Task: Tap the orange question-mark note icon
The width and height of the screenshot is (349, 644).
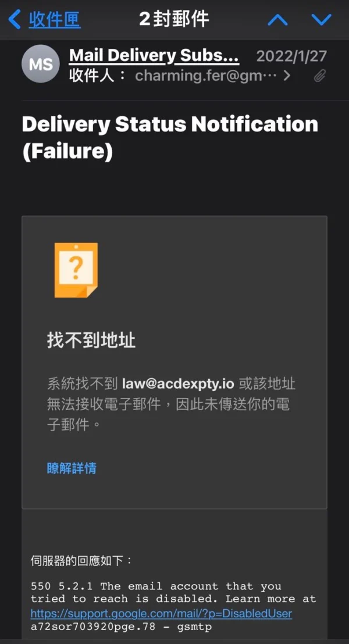Action: click(x=76, y=270)
